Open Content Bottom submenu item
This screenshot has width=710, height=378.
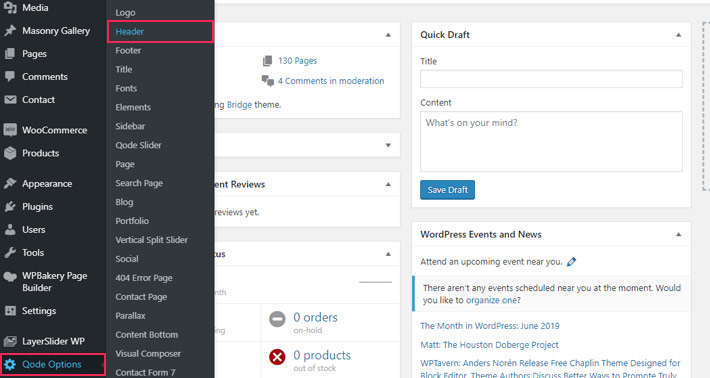point(146,335)
